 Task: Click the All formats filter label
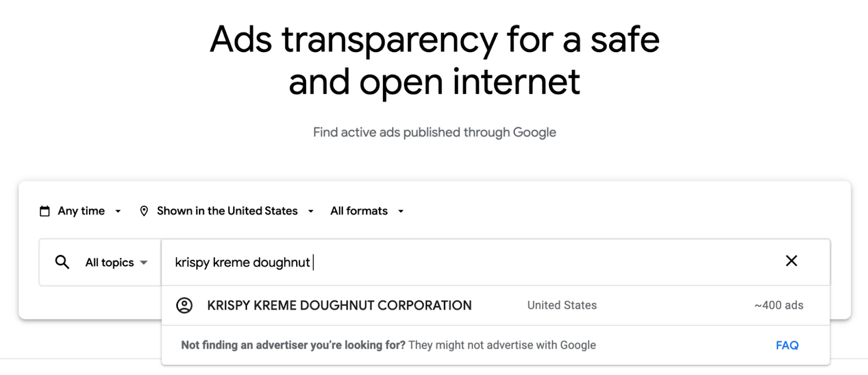pyautogui.click(x=359, y=211)
